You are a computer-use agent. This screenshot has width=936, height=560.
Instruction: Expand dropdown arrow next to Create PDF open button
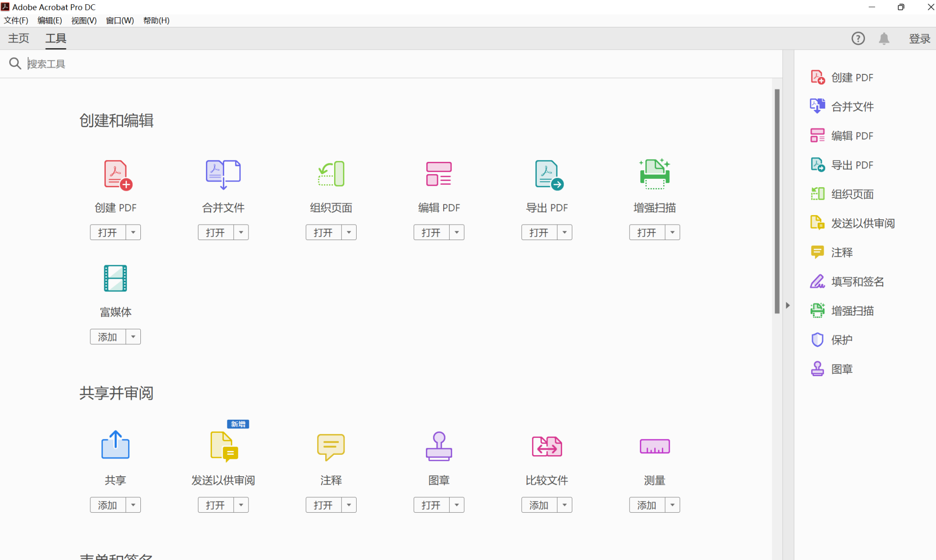133,233
